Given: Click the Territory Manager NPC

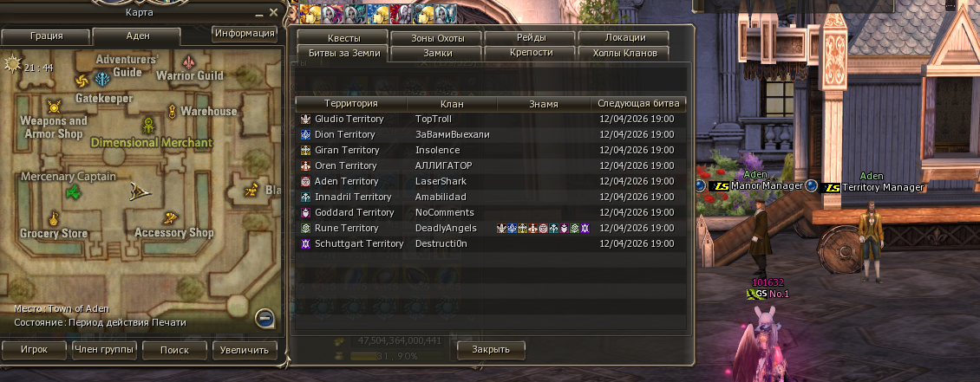Looking at the screenshot, I should (x=870, y=240).
